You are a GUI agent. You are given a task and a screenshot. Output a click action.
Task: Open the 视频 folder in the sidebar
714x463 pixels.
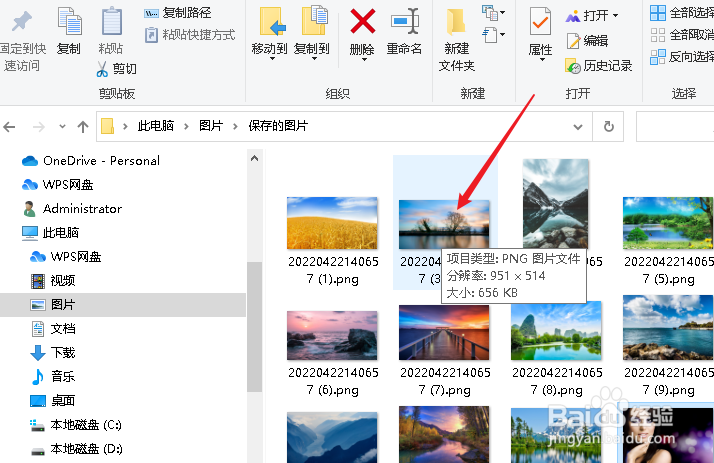53,281
